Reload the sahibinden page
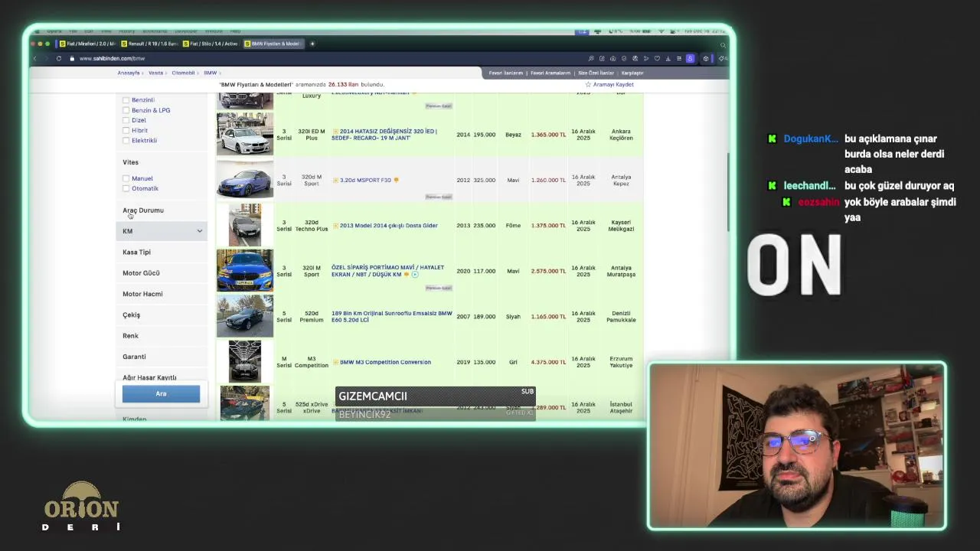Image resolution: width=980 pixels, height=551 pixels. [x=59, y=58]
